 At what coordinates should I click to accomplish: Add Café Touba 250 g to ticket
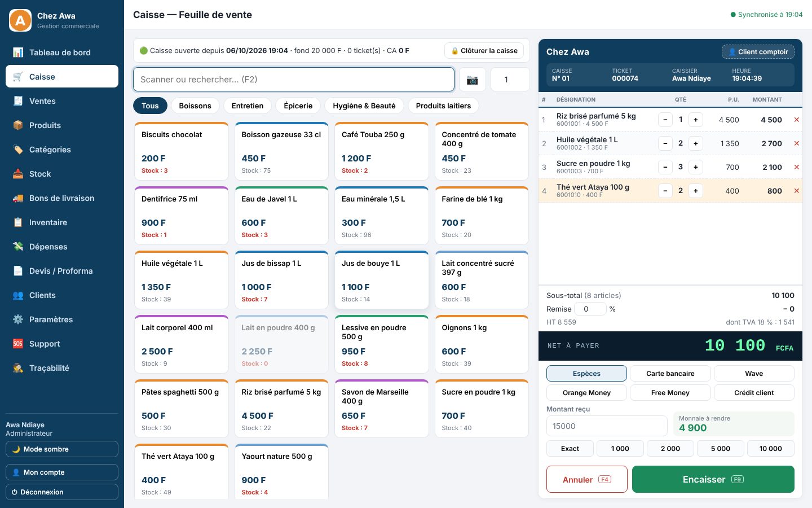[x=382, y=152]
